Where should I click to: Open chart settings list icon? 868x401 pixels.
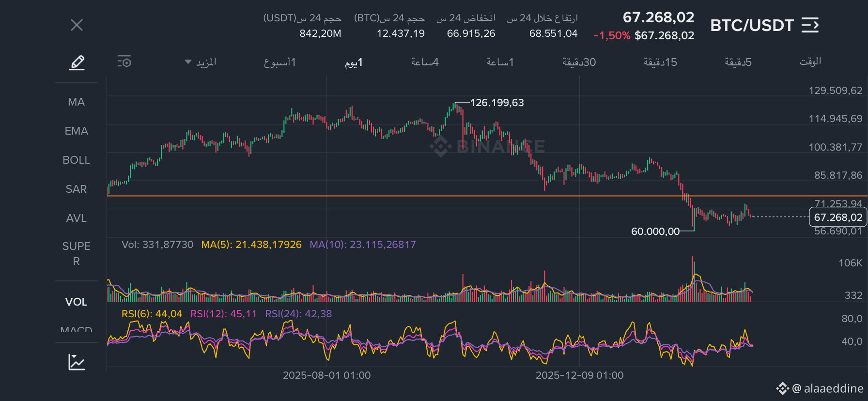[x=124, y=62]
